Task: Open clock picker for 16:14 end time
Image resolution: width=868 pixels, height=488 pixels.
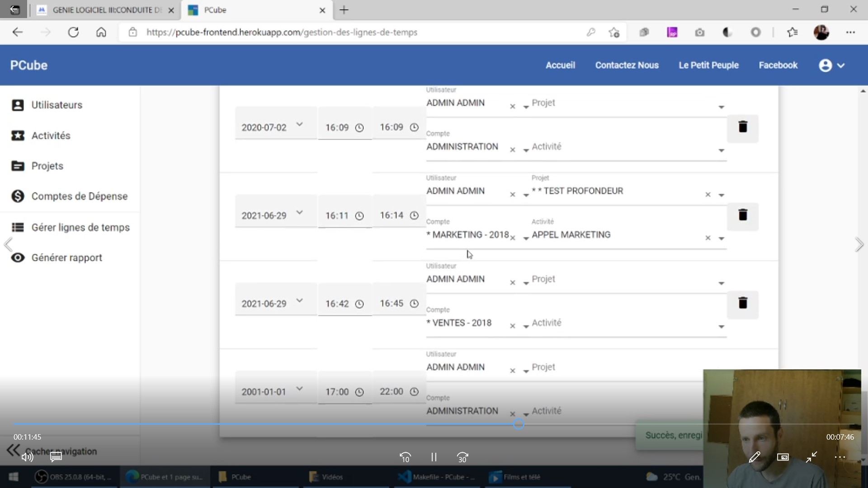Action: click(x=414, y=216)
